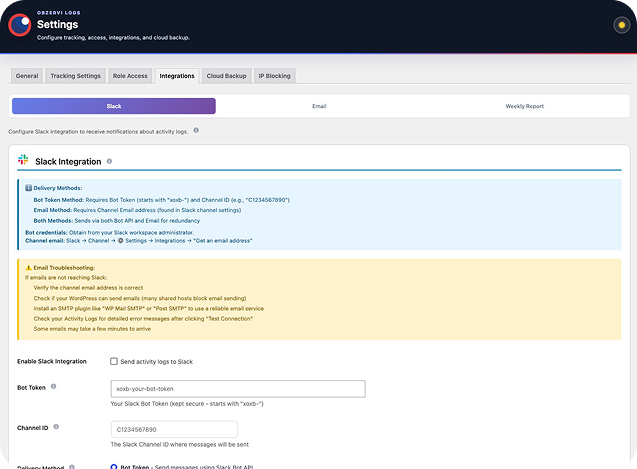Open the Role Access tab
The width and height of the screenshot is (637, 469).
coord(130,76)
